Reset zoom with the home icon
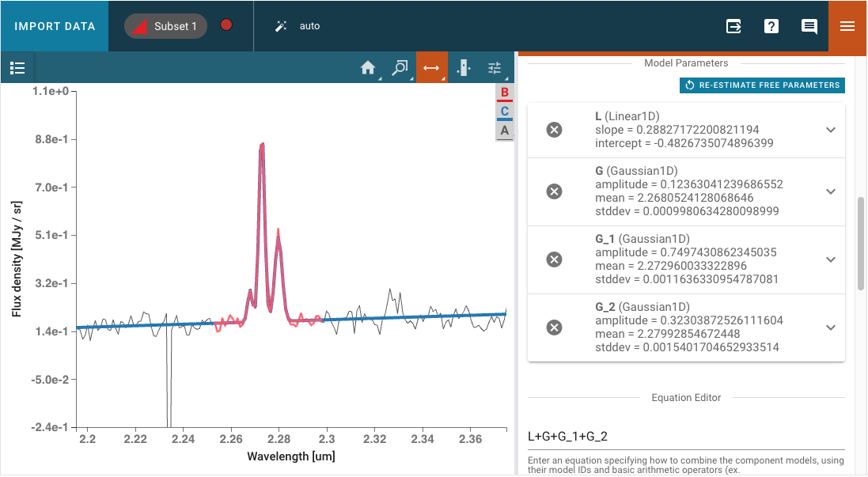The image size is (868, 477). (368, 68)
